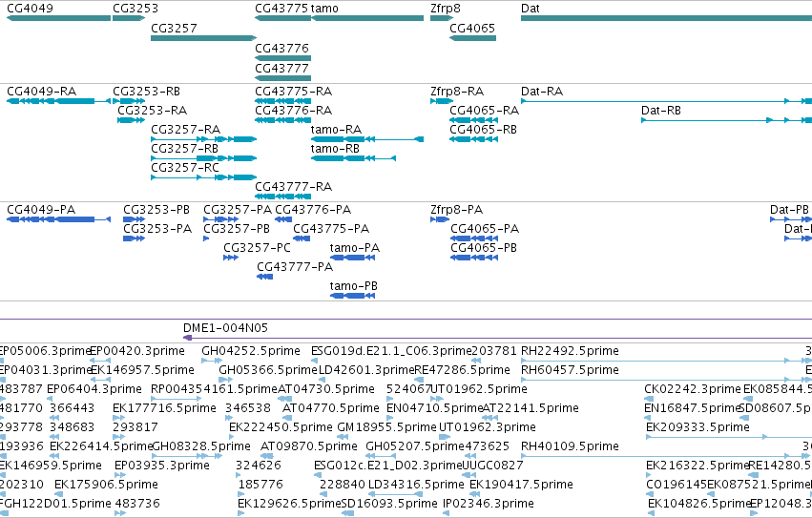The height and width of the screenshot is (518, 812).
Task: Click protein tamo-PA
Action: click(353, 258)
